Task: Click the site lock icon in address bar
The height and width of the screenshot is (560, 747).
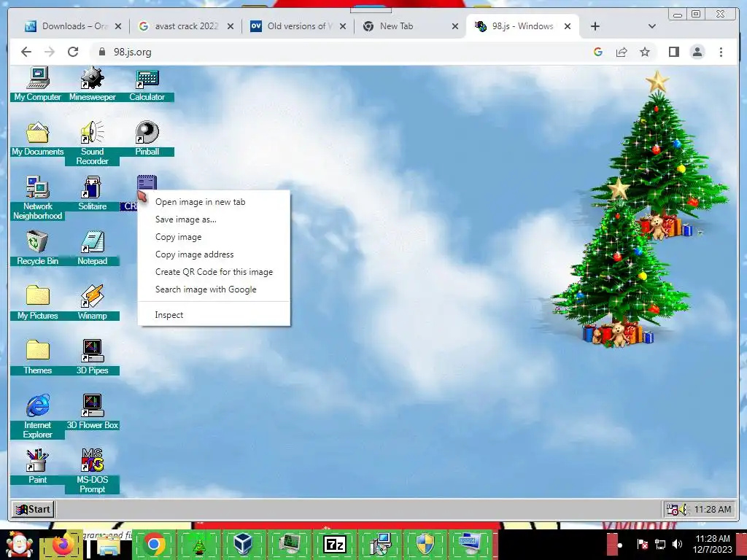Action: 101,52
